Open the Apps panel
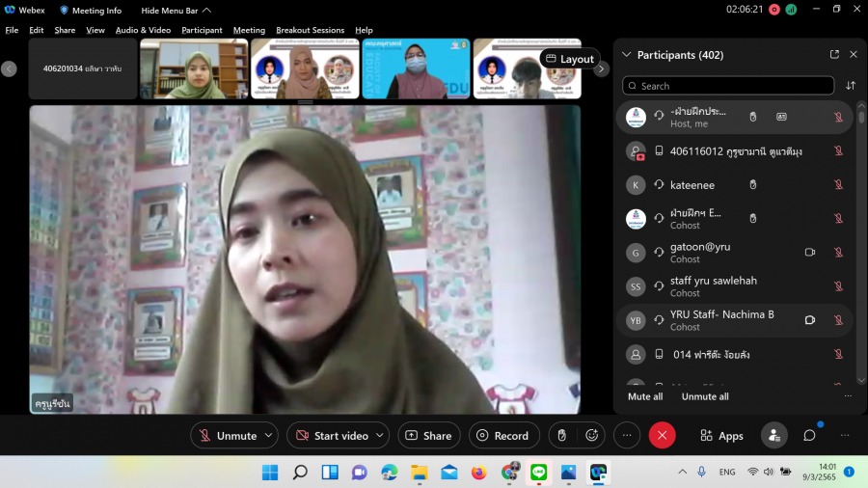 coord(721,436)
